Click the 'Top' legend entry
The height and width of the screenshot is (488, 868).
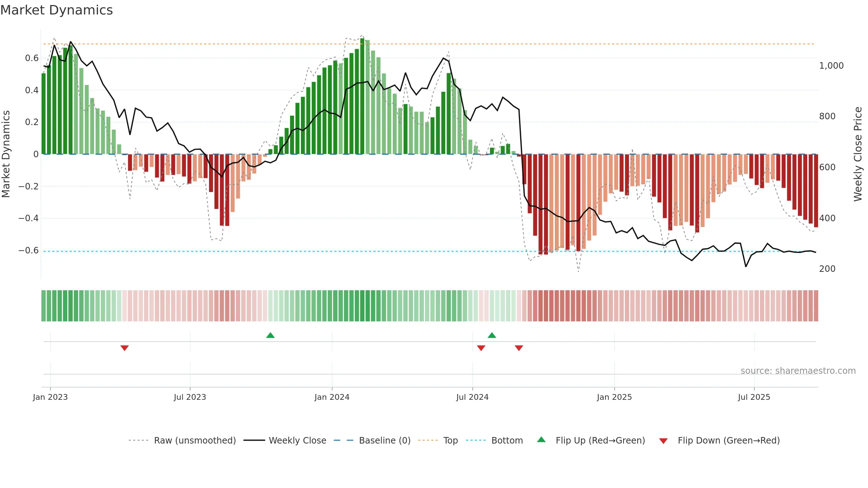tap(438, 440)
